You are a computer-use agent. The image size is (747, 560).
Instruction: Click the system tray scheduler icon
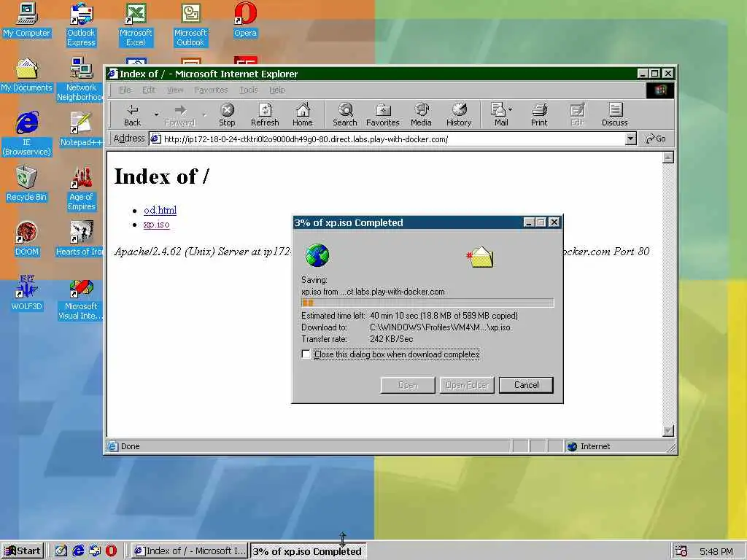click(x=681, y=551)
